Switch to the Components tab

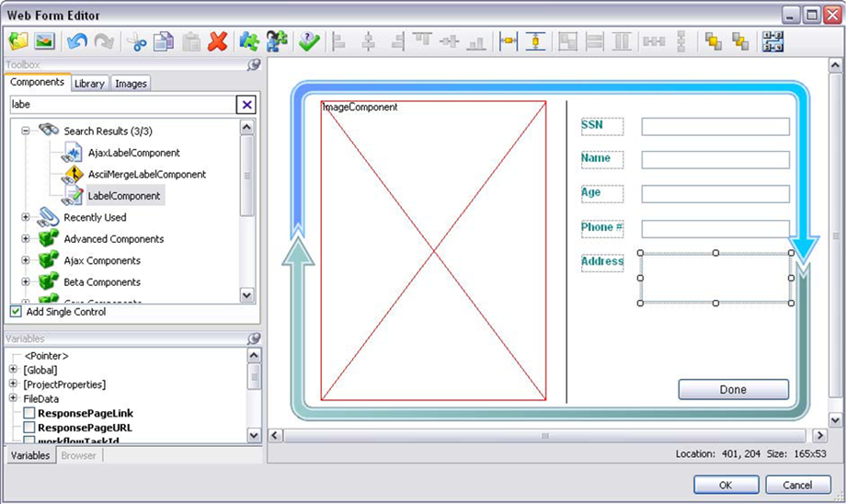(x=37, y=82)
